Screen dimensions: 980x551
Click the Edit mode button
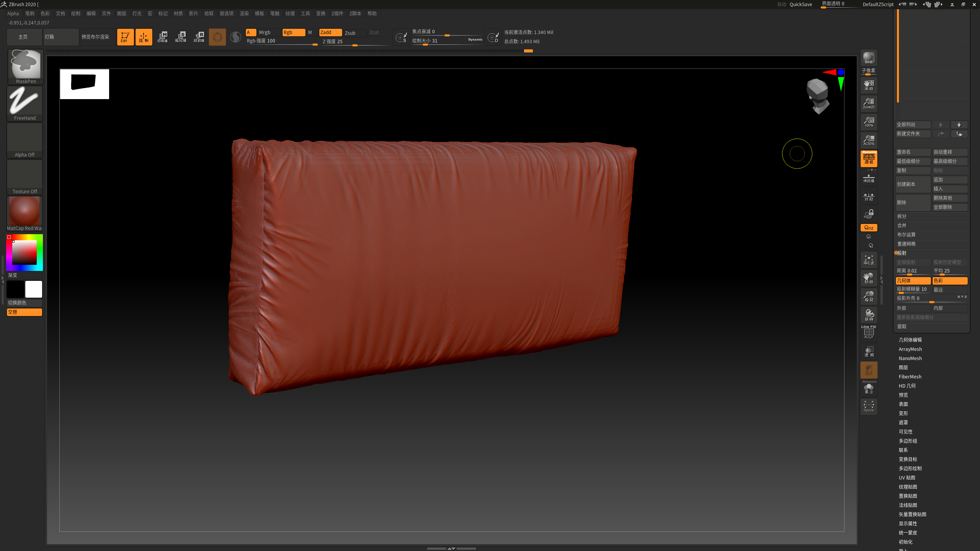pos(125,37)
